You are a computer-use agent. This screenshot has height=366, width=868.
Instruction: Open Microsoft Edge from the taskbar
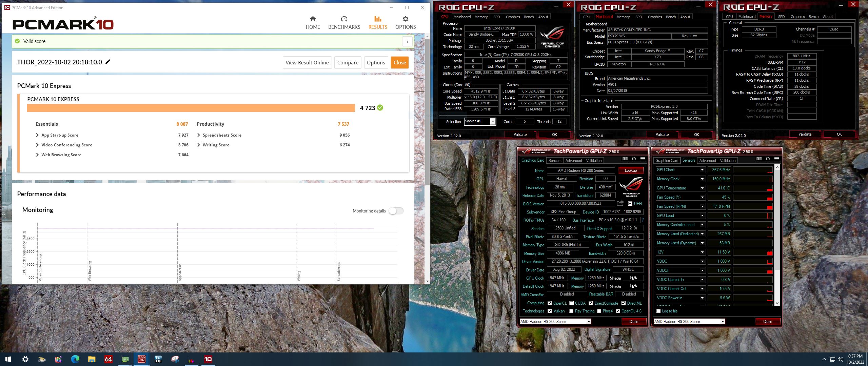[x=75, y=359]
